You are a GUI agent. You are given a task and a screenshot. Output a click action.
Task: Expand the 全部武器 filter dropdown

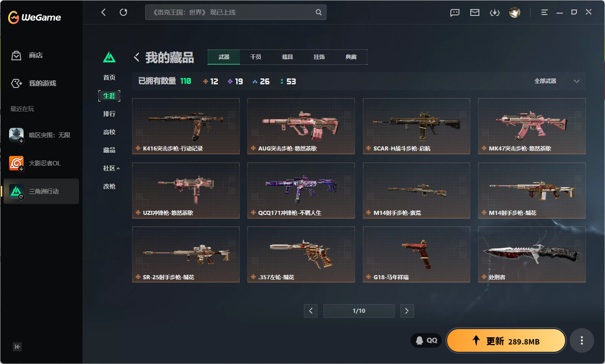[x=557, y=81]
